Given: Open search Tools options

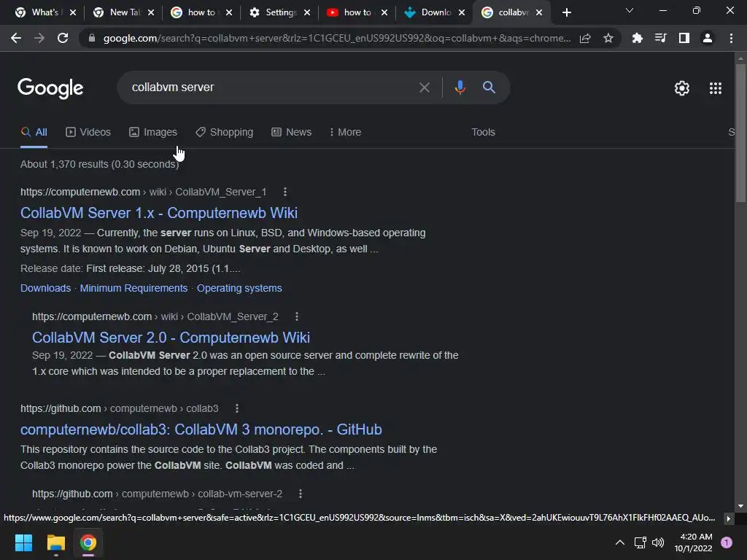Looking at the screenshot, I should pyautogui.click(x=483, y=133).
